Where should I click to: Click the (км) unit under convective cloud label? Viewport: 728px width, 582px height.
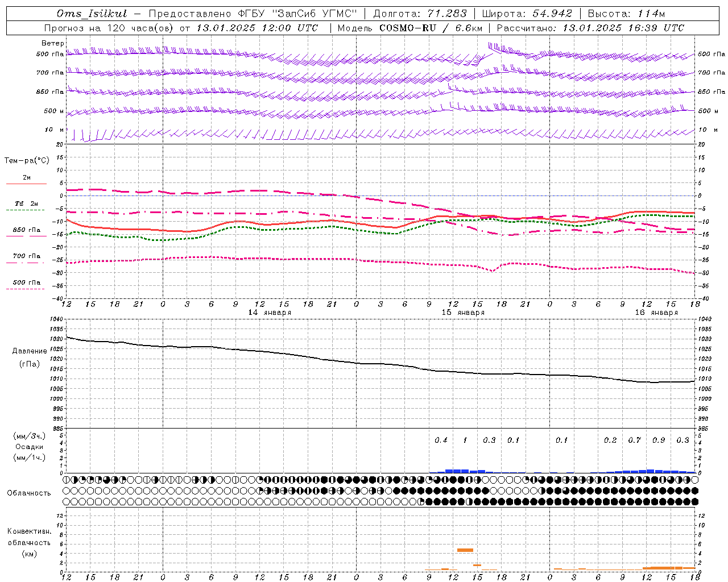(x=29, y=554)
